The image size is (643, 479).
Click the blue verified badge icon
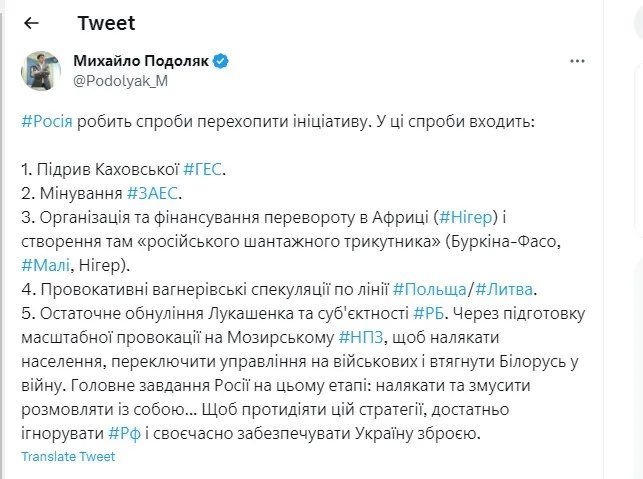click(x=221, y=62)
